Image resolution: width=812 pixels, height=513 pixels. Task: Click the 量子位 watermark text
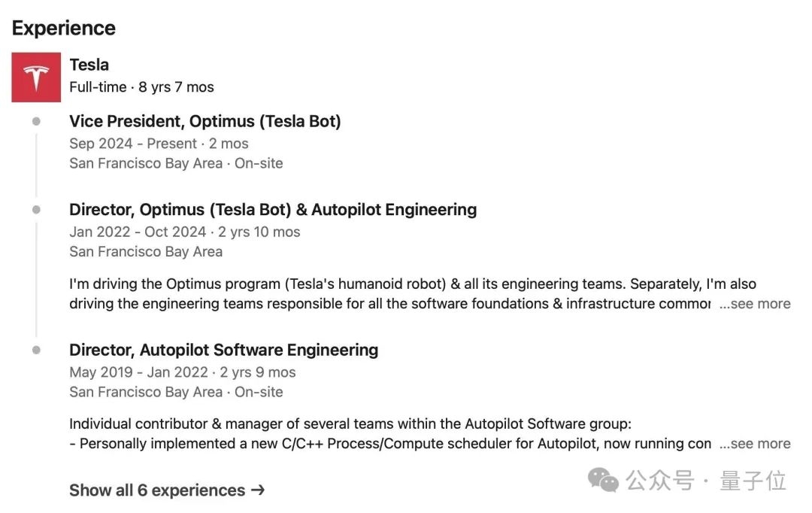pos(753,480)
